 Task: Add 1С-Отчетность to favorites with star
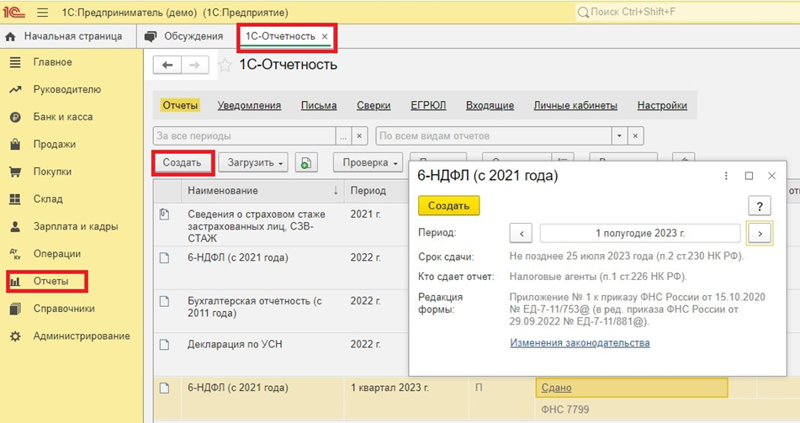point(225,65)
